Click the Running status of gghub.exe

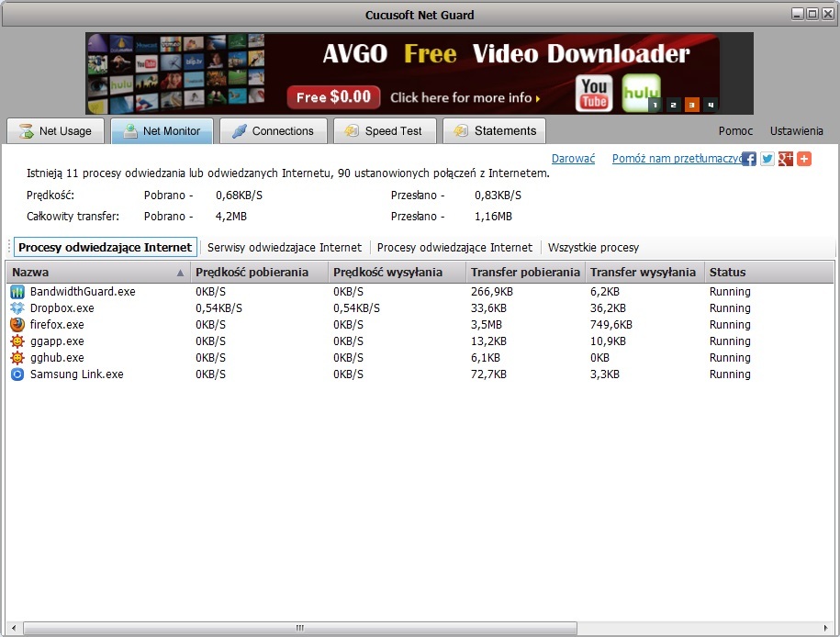coord(730,358)
